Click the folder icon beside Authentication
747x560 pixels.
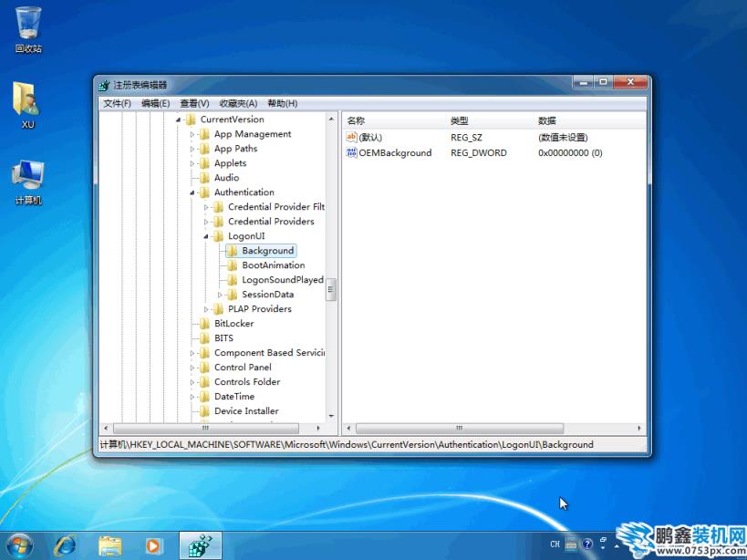pos(204,192)
